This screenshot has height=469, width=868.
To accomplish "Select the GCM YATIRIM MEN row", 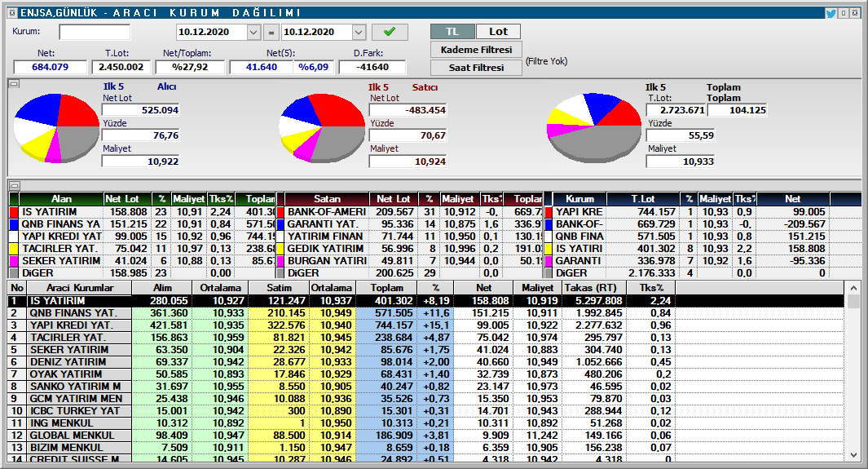I will pyautogui.click(x=425, y=398).
